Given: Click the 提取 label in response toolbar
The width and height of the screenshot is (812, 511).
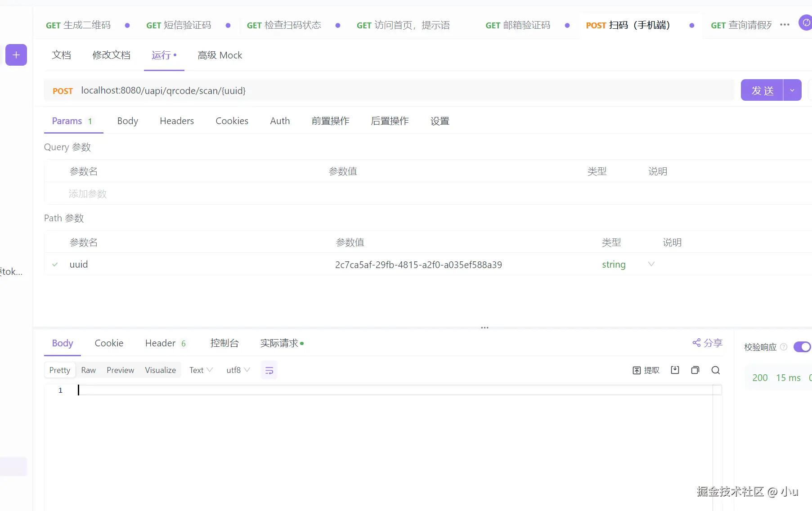Looking at the screenshot, I should click(x=652, y=370).
